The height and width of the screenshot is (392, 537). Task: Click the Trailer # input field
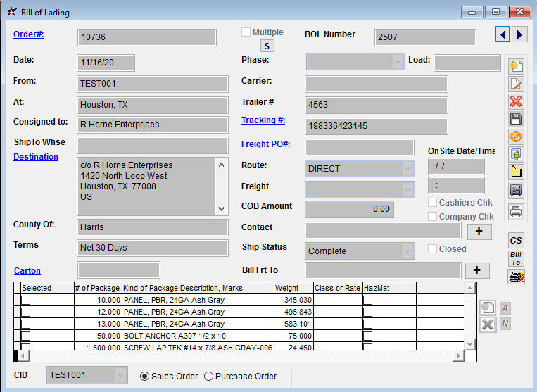tap(376, 105)
